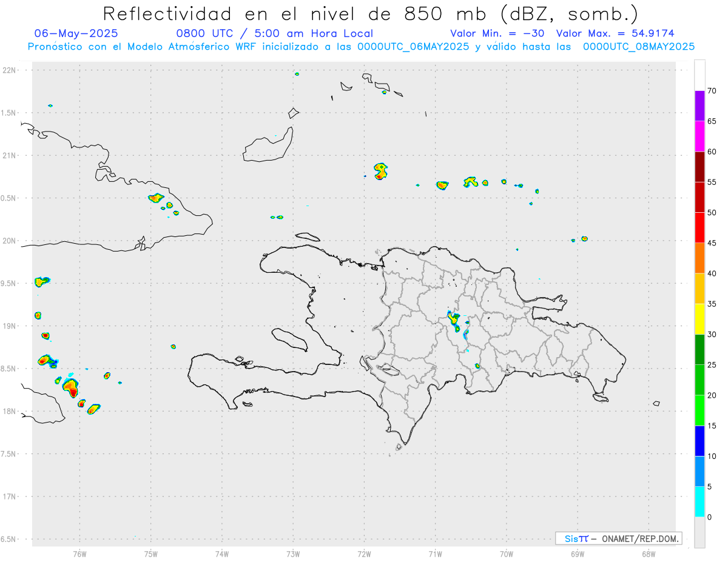The height and width of the screenshot is (562, 728).
Task: Click the '70W' longitude label
Action: click(506, 554)
